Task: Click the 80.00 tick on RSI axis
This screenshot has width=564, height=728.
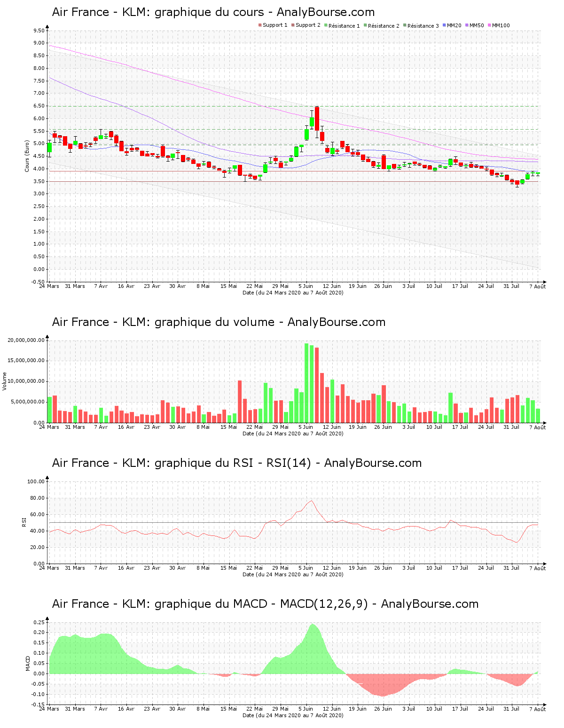Action: [38, 498]
